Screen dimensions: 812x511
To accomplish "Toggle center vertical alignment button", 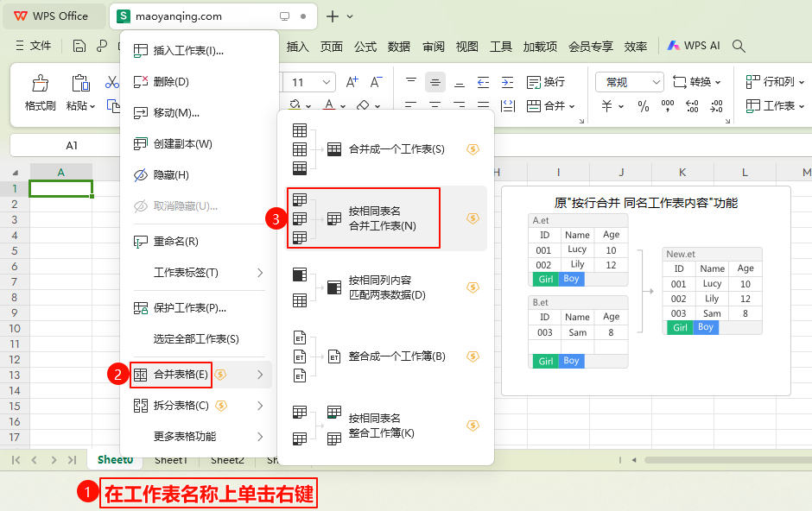I will 435,83.
